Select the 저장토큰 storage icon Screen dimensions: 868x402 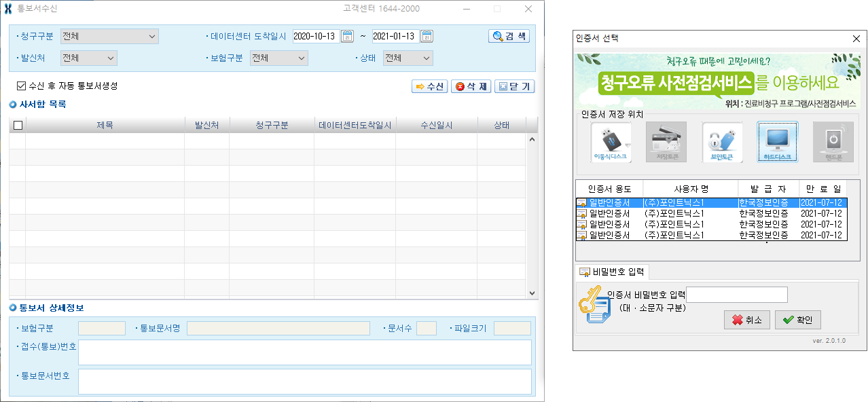(666, 142)
